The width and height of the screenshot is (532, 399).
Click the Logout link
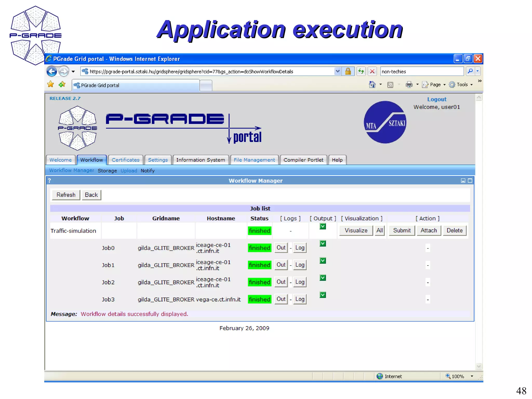click(437, 99)
